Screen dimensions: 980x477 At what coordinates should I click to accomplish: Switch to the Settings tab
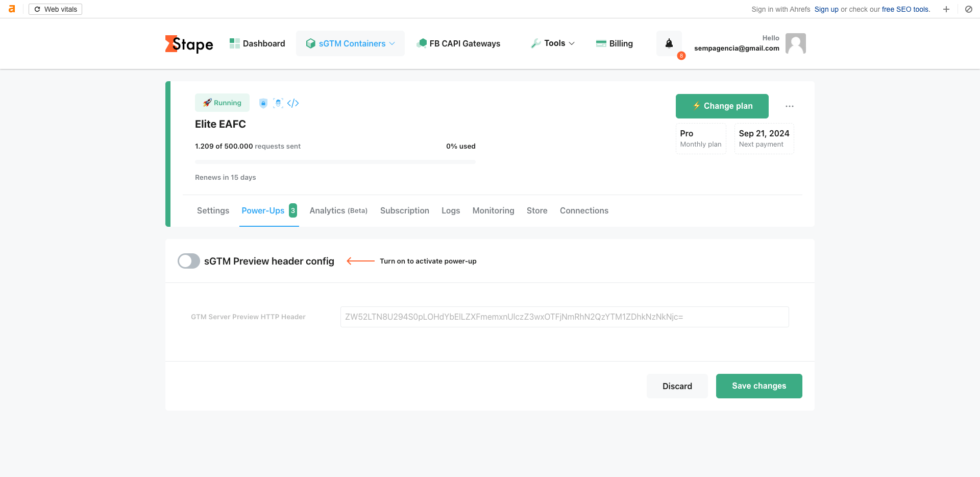tap(213, 210)
